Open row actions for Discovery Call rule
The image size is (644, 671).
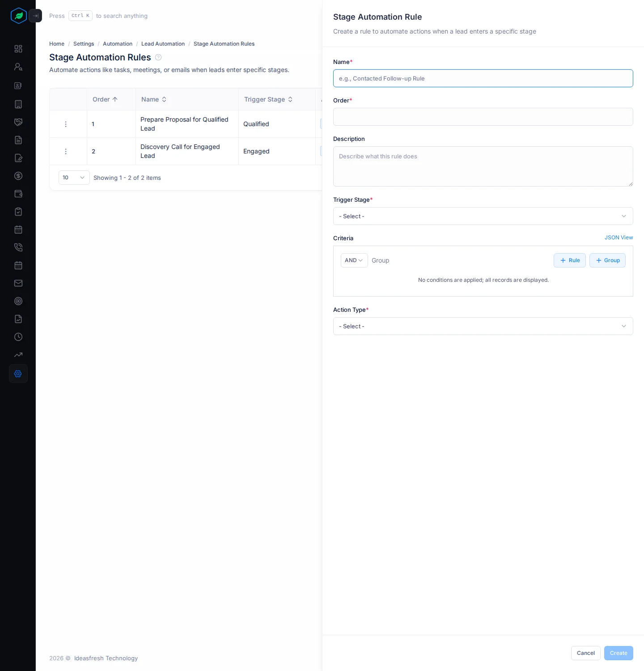(66, 151)
